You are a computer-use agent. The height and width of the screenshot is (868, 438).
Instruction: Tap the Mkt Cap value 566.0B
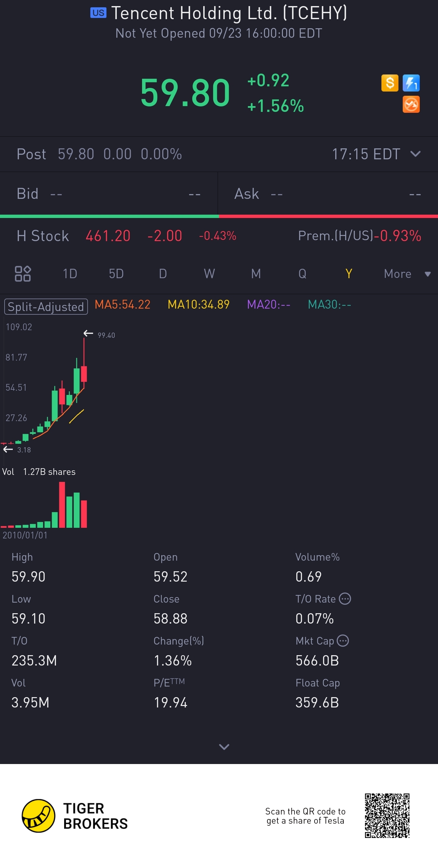coord(317,660)
